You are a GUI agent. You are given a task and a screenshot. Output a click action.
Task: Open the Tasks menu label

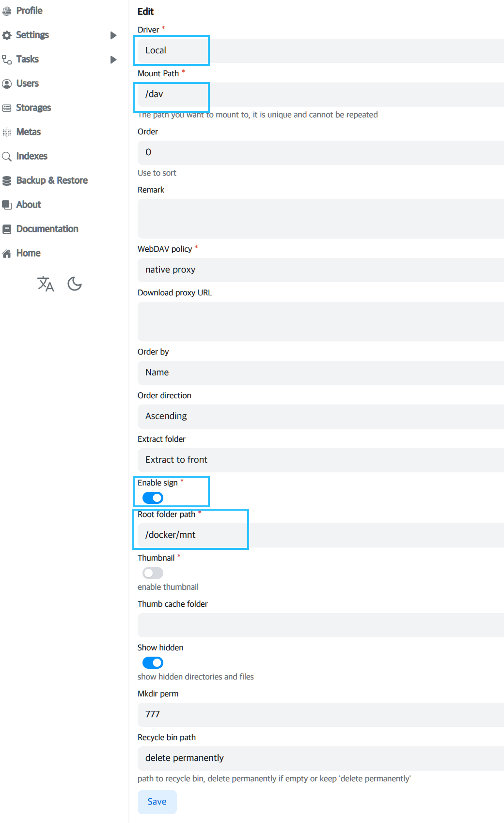tap(28, 59)
